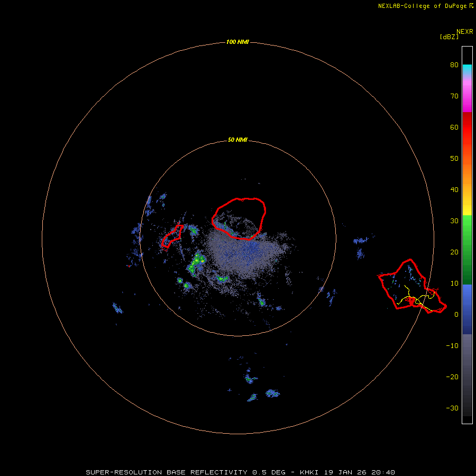Click the 50 value on the dBZ scale

click(x=454, y=159)
